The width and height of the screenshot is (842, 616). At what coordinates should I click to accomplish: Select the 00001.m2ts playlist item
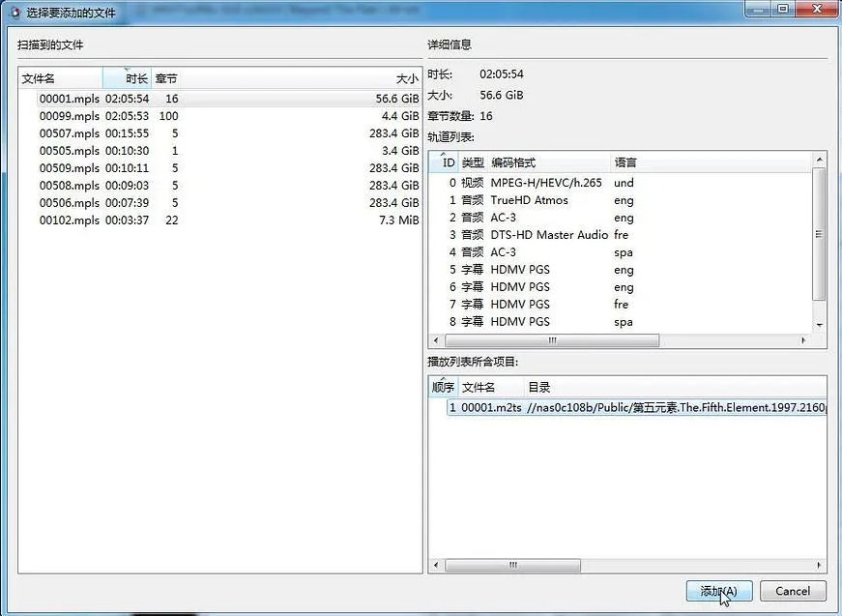coord(490,408)
